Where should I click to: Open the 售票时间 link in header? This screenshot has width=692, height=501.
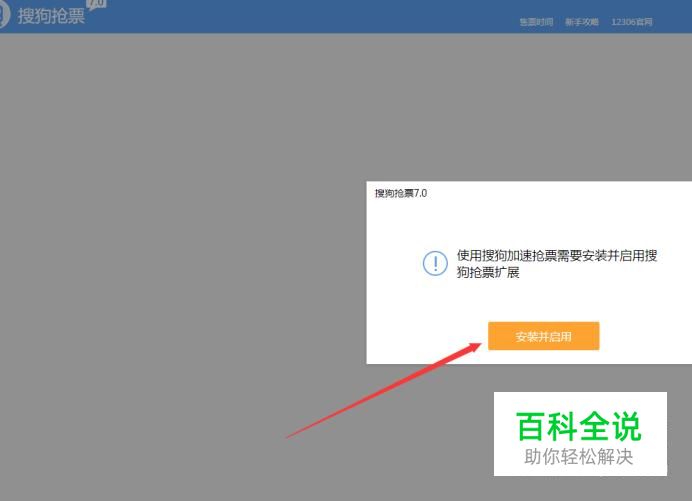click(536, 22)
